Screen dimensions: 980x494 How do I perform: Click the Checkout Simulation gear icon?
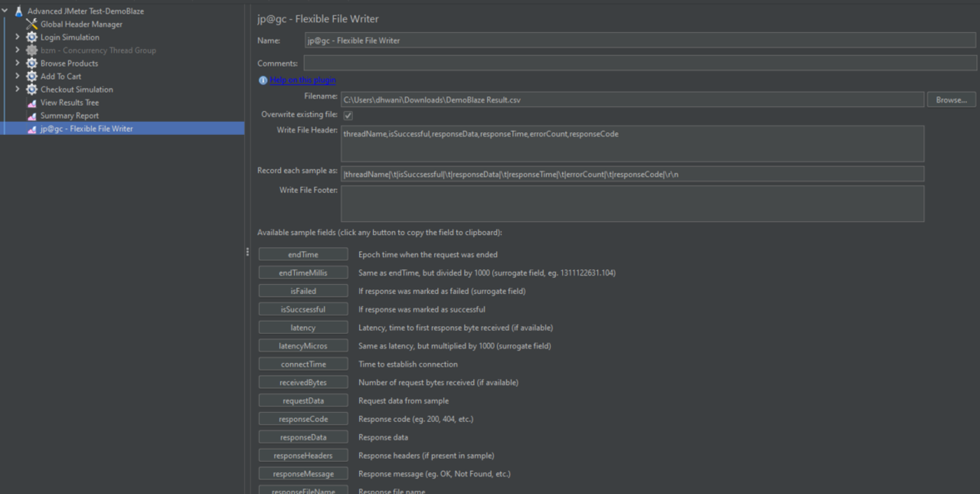[x=31, y=90]
